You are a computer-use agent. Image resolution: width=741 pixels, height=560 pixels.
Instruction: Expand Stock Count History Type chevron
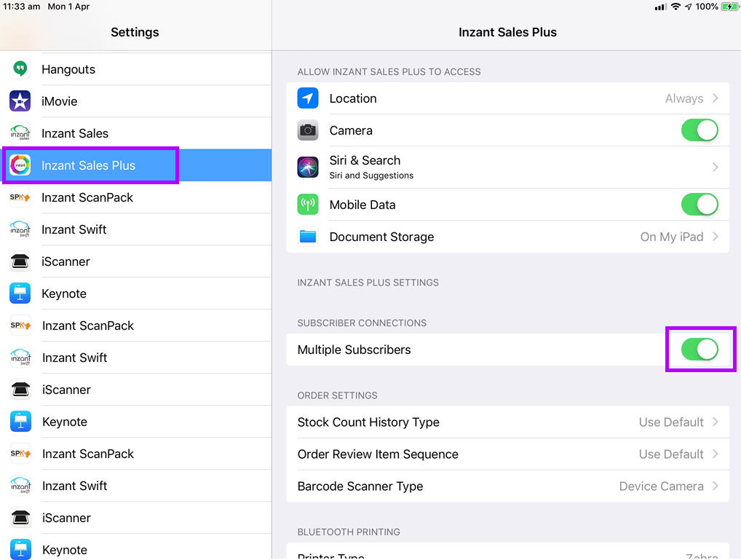(x=716, y=422)
